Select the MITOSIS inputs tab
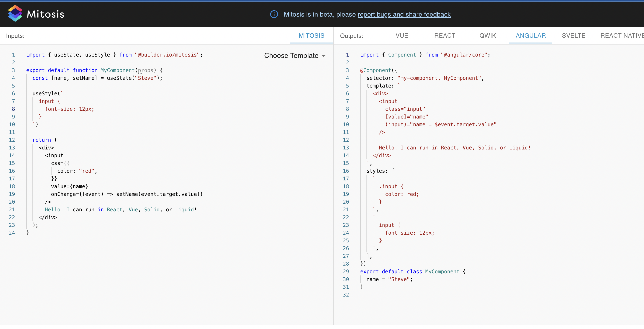Image resolution: width=644 pixels, height=329 pixels. point(311,35)
